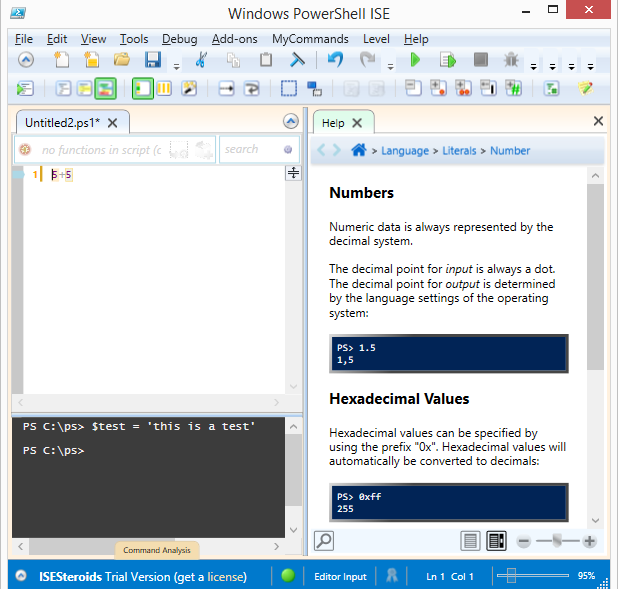Expand the last toolbar overflow arrow
The height and width of the screenshot is (589, 618).
(x=590, y=67)
